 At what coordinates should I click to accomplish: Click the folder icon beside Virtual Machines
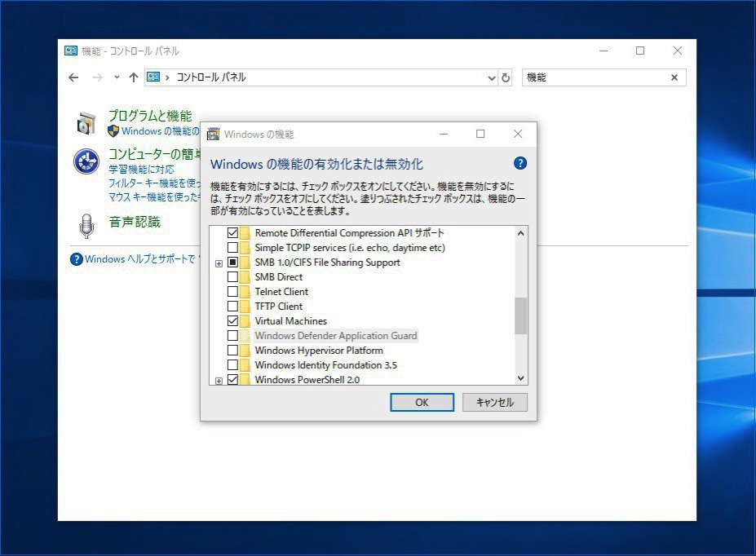tap(245, 321)
